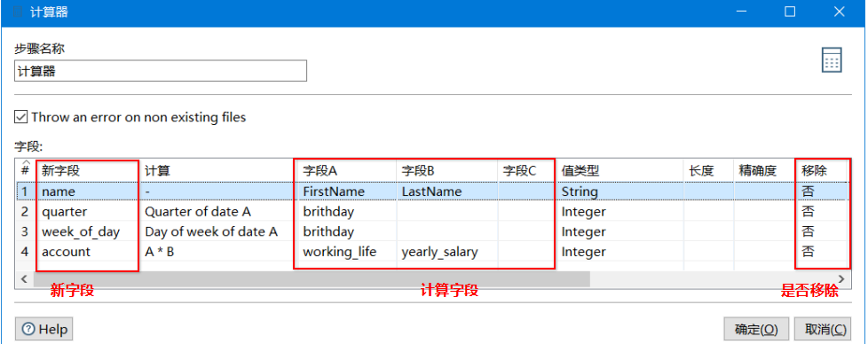Click the horizontal scrollbar thumb
Viewport: 868px width, 344px height.
312,279
